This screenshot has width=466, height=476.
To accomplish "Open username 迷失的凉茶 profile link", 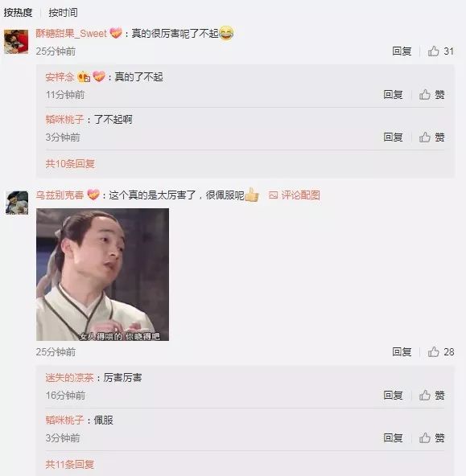I will (69, 377).
